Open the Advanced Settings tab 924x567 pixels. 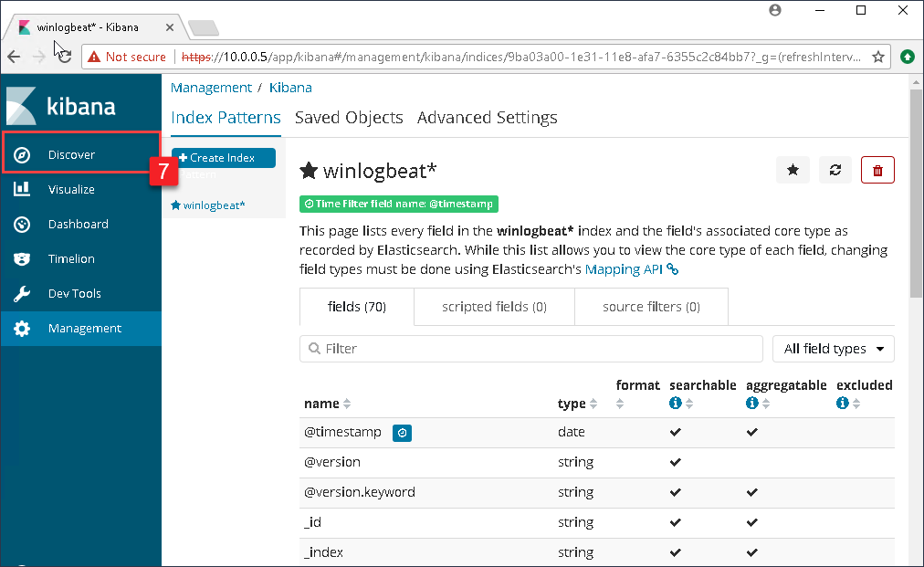click(x=488, y=117)
